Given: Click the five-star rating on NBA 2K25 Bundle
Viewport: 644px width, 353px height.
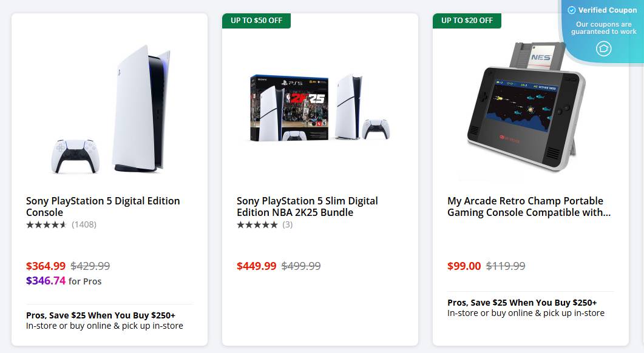Looking at the screenshot, I should point(257,224).
